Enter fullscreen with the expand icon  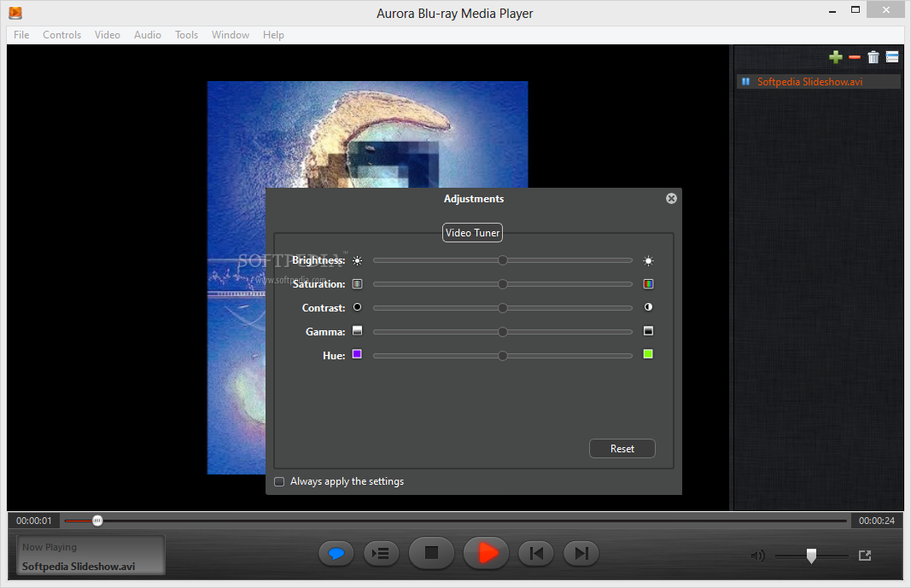click(865, 556)
